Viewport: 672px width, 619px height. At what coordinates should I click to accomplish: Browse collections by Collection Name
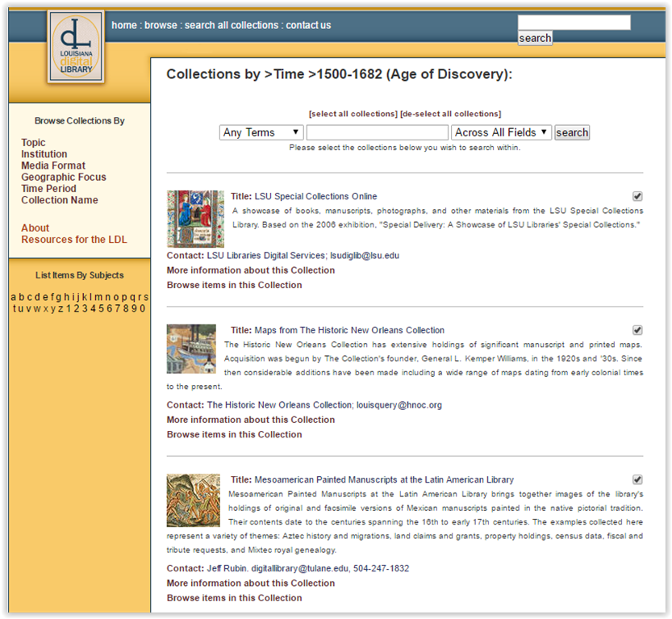point(60,200)
